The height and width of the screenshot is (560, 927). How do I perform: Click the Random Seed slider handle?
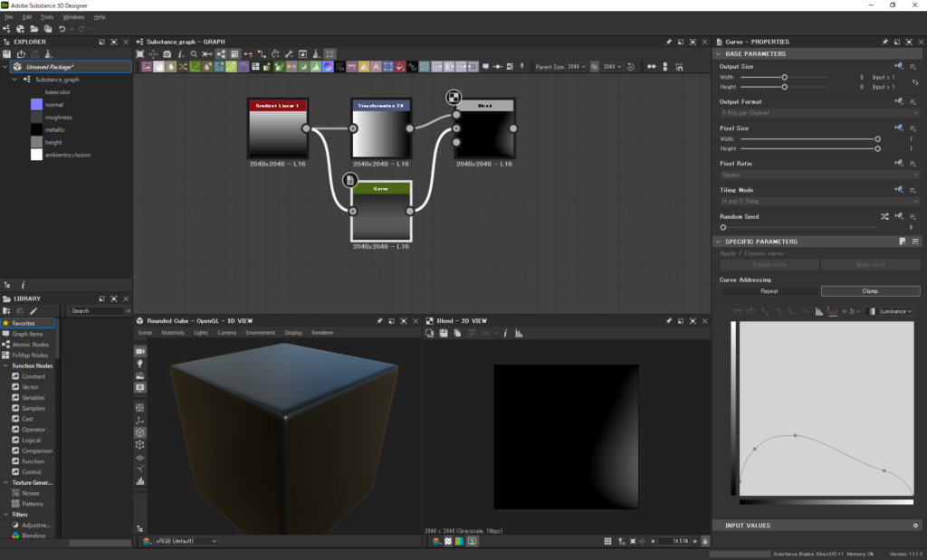tap(723, 227)
